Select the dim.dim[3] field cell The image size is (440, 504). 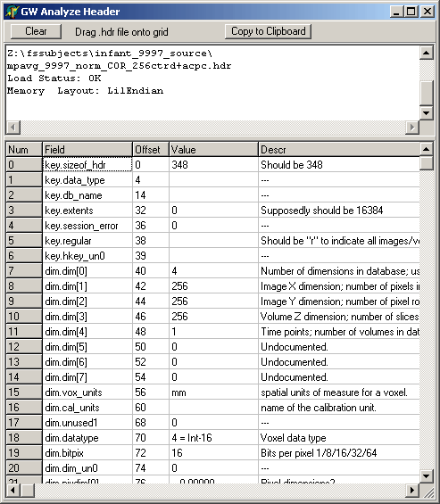point(87,317)
